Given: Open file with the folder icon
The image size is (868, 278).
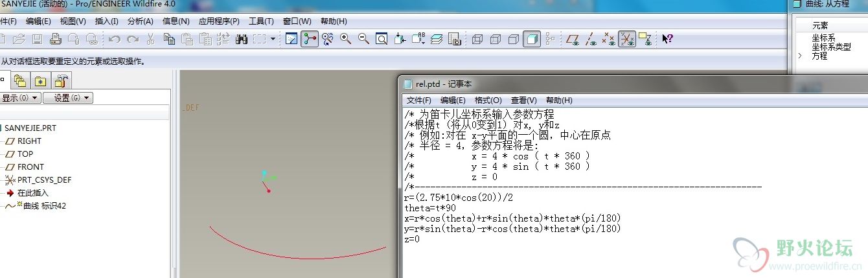Looking at the screenshot, I should point(19,39).
